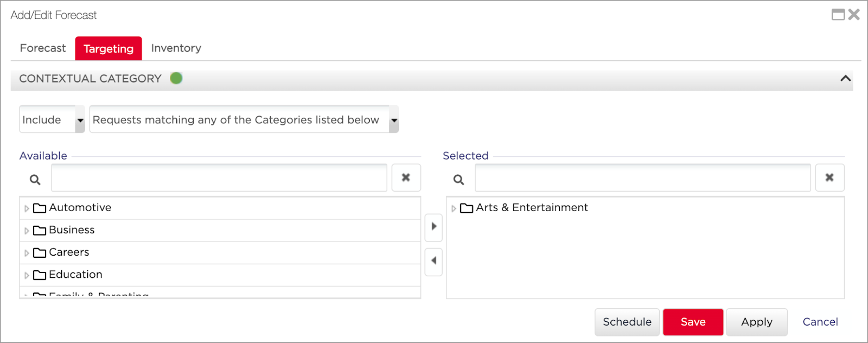Clear the Selected search field

pos(829,177)
